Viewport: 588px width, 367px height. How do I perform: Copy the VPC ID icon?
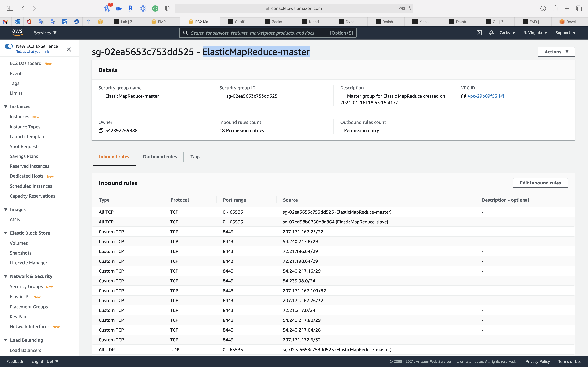click(463, 96)
